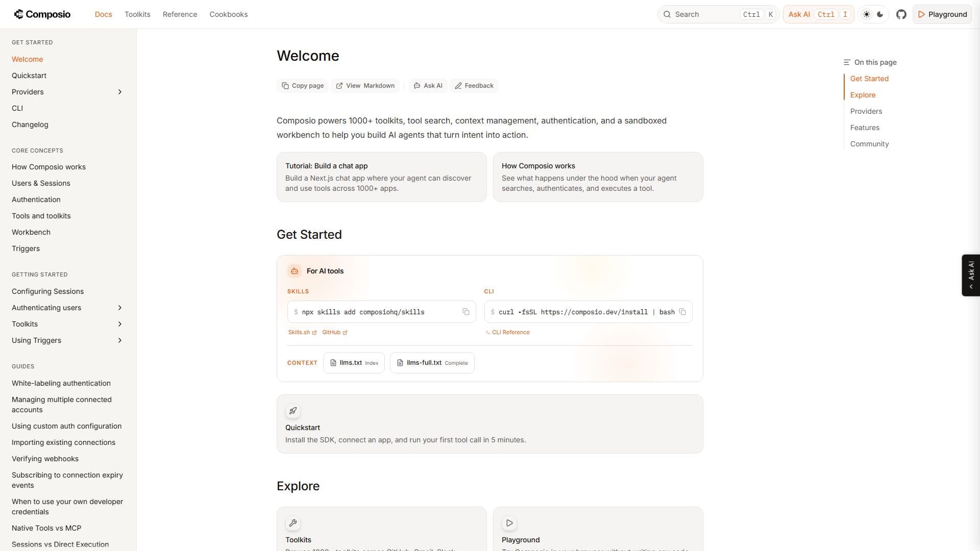This screenshot has width=980, height=551.
Task: Open the Skills.sh external link
Action: 302,332
